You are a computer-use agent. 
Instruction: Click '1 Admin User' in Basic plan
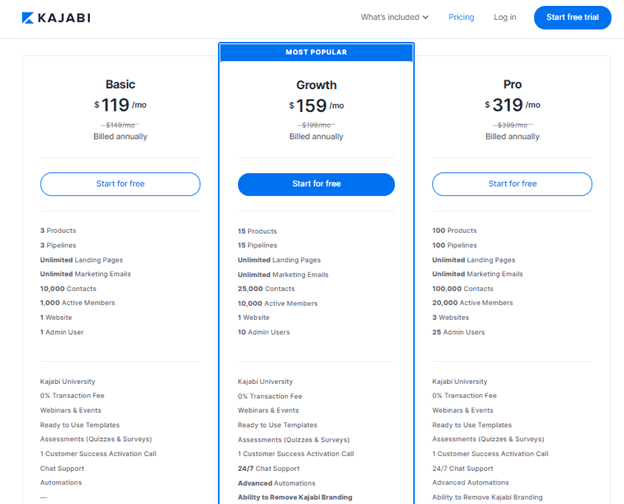[x=62, y=332]
